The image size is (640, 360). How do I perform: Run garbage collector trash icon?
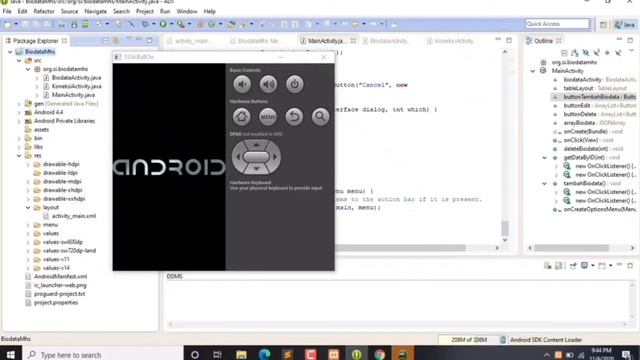pyautogui.click(x=503, y=340)
